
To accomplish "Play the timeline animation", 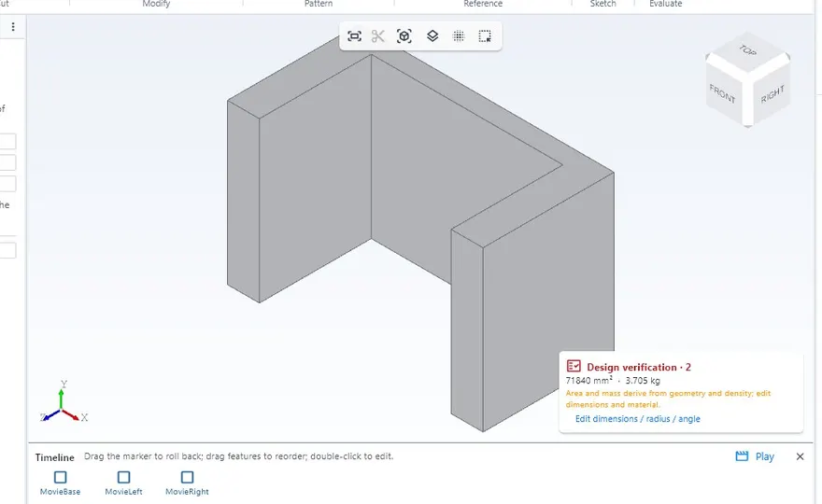I will (765, 456).
